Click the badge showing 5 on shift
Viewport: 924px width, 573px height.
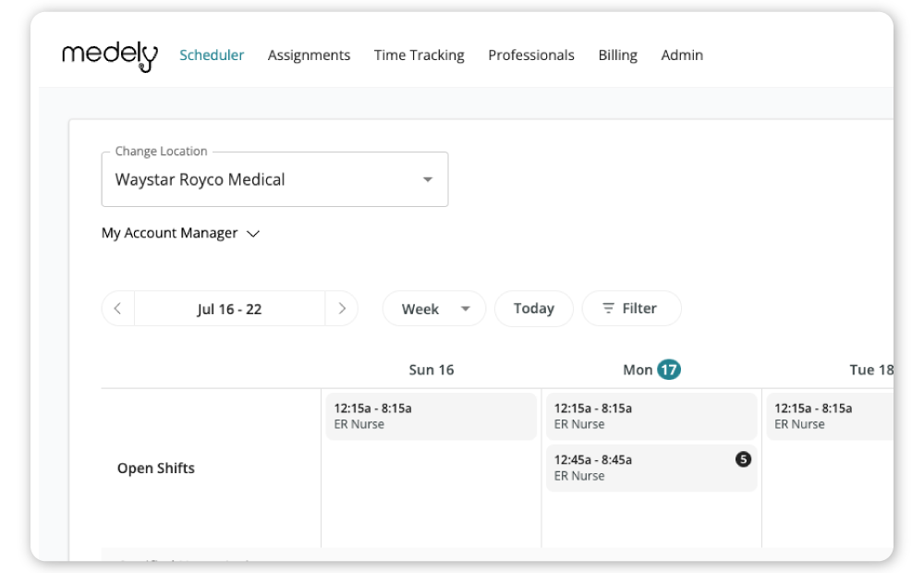click(x=743, y=459)
